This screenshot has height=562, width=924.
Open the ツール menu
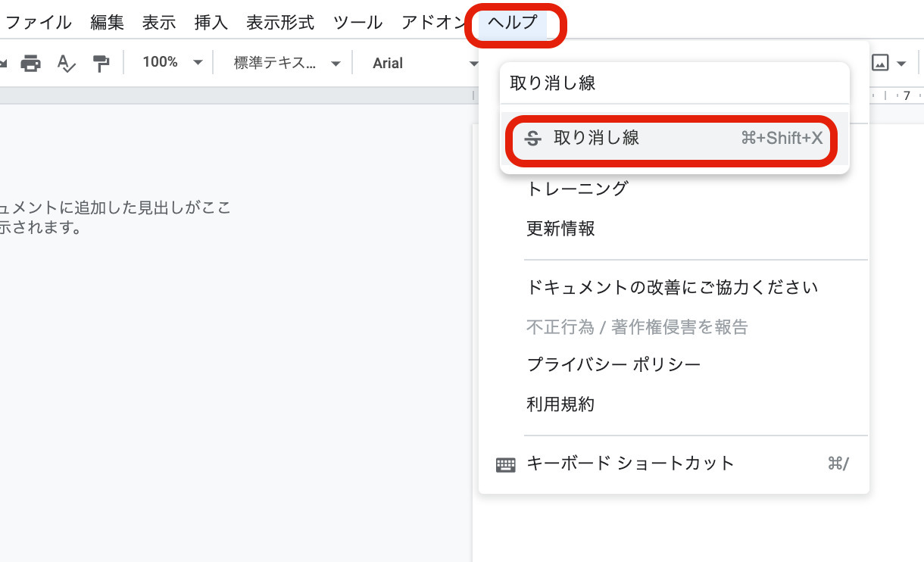(358, 23)
